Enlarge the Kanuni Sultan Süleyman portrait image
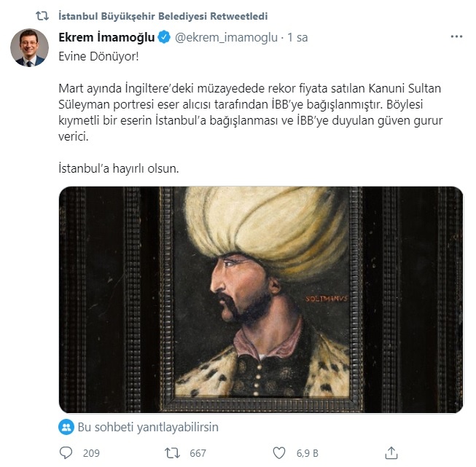The image size is (476, 467). click(260, 299)
